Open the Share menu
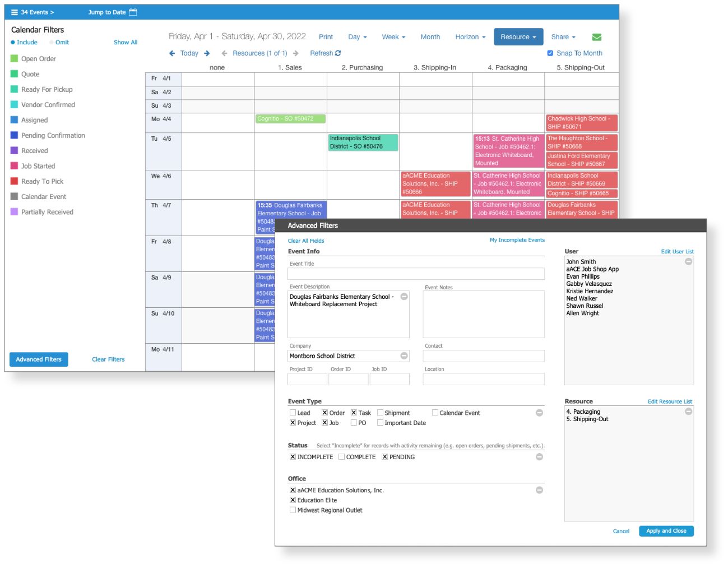Image resolution: width=728 pixels, height=568 pixels. (x=563, y=37)
